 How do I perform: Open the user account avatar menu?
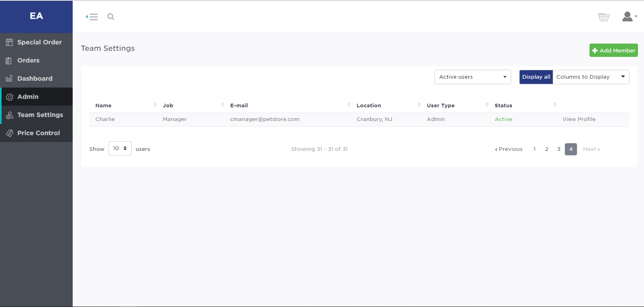[629, 17]
